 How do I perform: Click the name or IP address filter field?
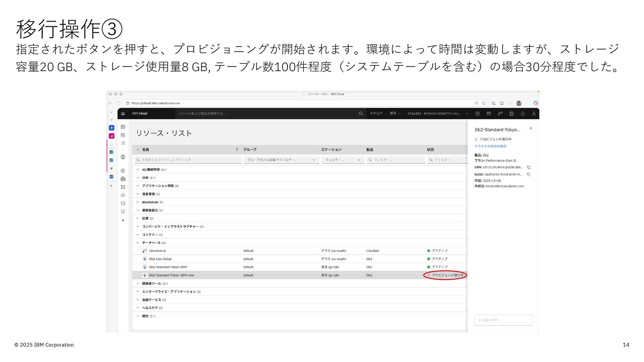tap(188, 160)
